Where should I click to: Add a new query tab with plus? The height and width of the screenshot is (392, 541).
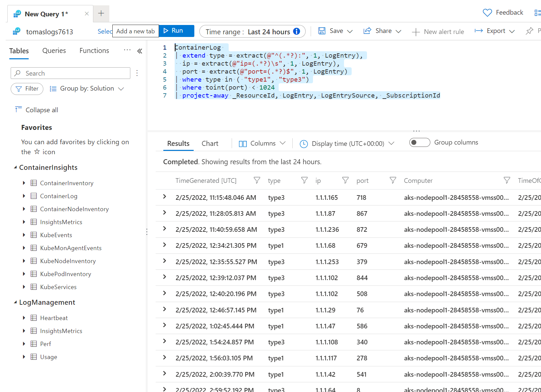(x=101, y=13)
